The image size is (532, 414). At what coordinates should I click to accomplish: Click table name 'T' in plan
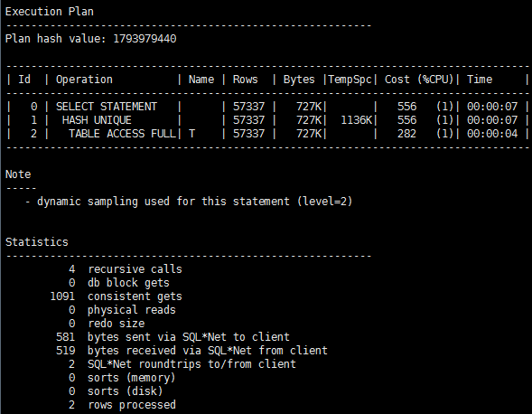point(192,134)
